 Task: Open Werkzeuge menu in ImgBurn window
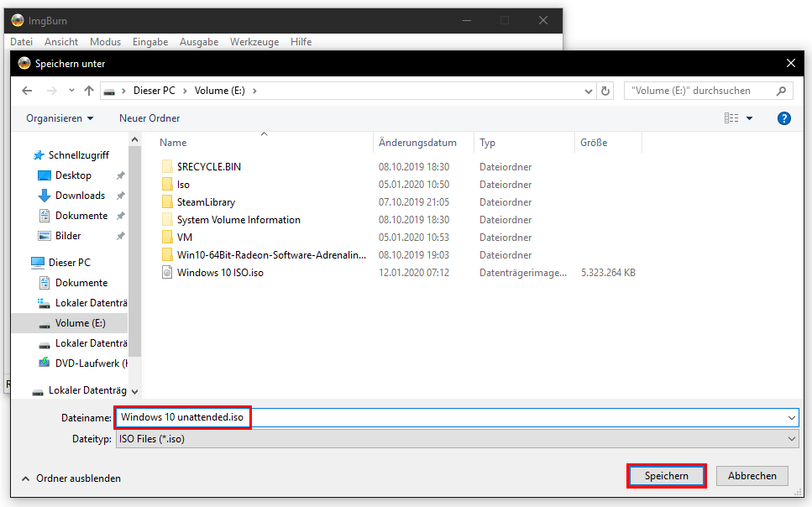(254, 42)
